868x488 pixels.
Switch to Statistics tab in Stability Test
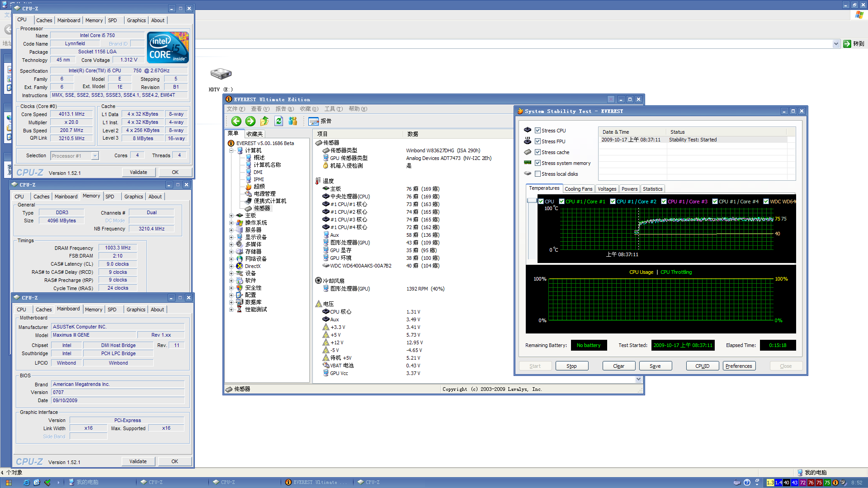tap(652, 189)
